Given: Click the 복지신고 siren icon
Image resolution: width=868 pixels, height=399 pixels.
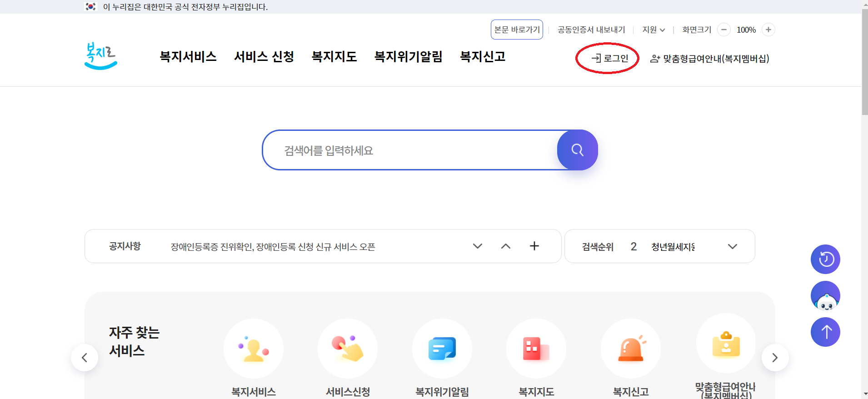Looking at the screenshot, I should tap(631, 349).
